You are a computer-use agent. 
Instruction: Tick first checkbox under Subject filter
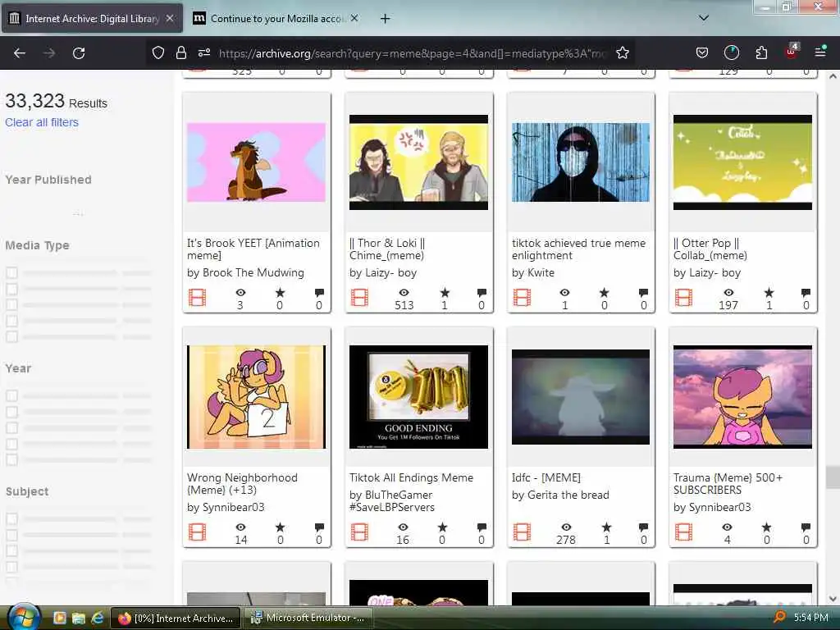11,519
